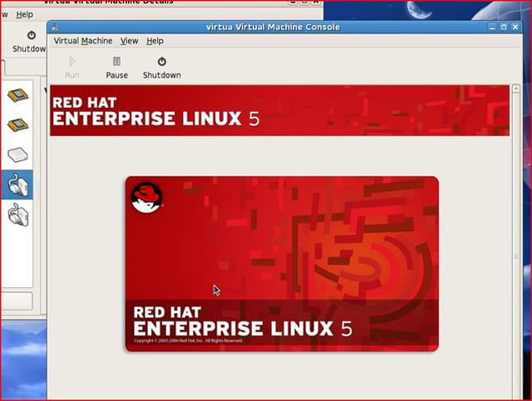This screenshot has height=401, width=532.
Task: Click the Red Hat Enterprise Linux 5 splash image
Action: tap(282, 264)
